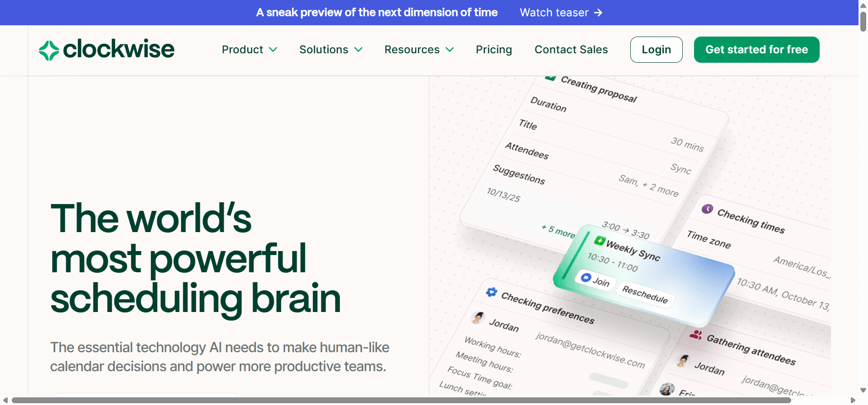Expand the Resources dropdown menu

[x=419, y=50]
